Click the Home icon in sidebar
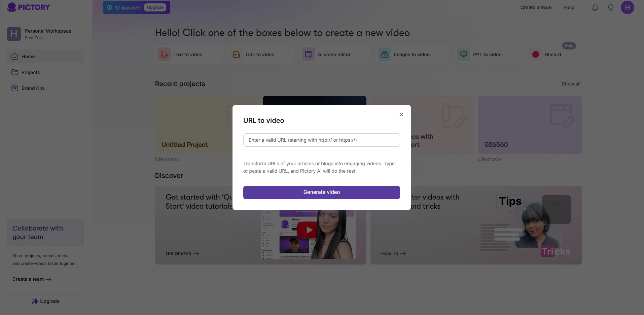644x315 pixels. [15, 56]
